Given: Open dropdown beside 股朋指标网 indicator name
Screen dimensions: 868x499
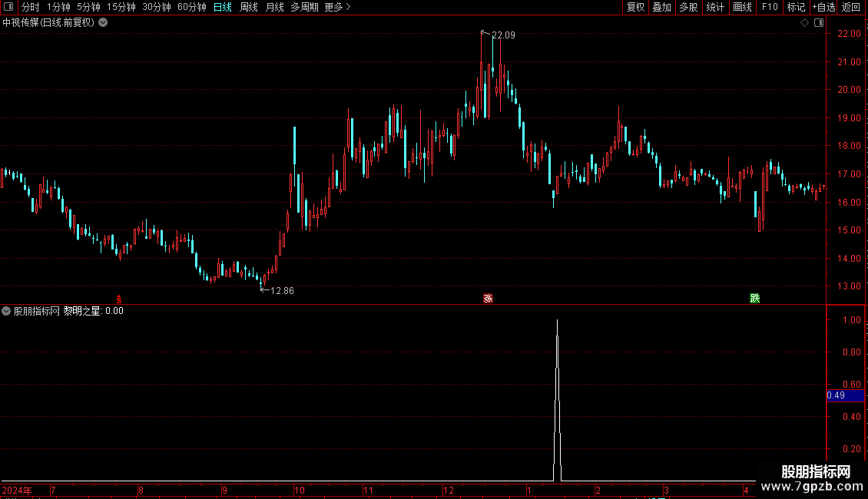Looking at the screenshot, I should pyautogui.click(x=6, y=311).
